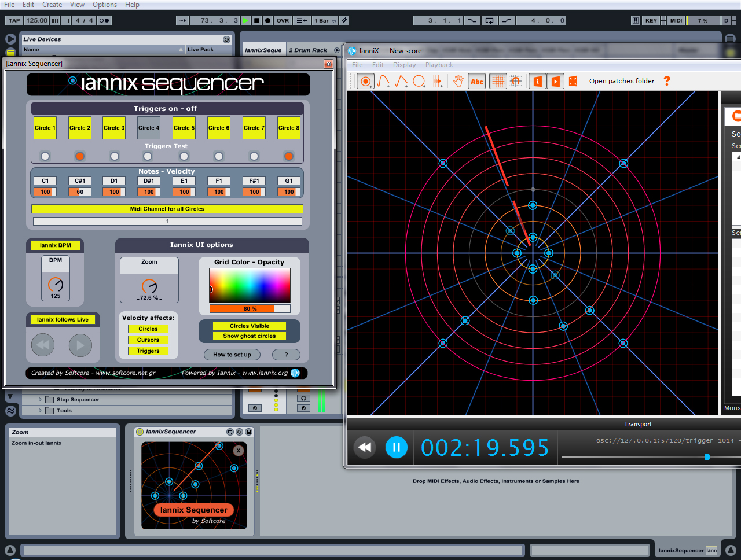Expand the Step Sequencer folder
The height and width of the screenshot is (560, 741).
[x=41, y=400]
